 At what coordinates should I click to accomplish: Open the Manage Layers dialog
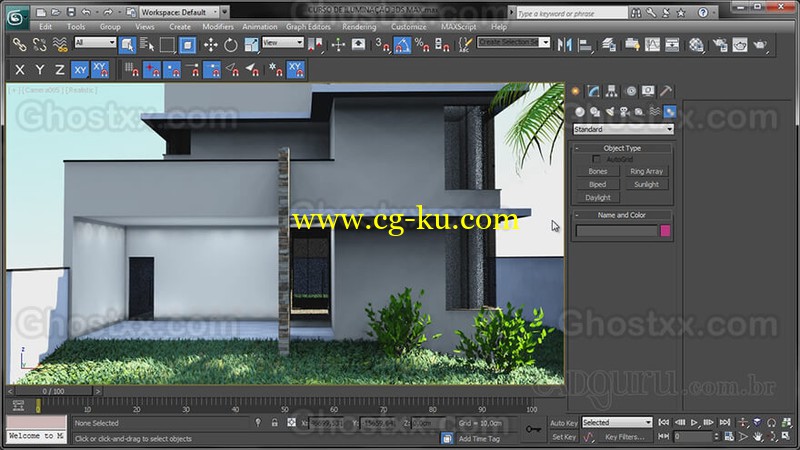click(609, 45)
